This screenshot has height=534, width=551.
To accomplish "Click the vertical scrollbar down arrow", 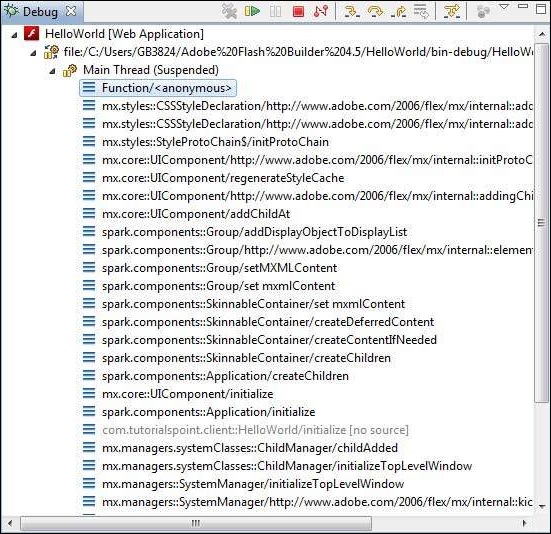I will pyautogui.click(x=542, y=506).
